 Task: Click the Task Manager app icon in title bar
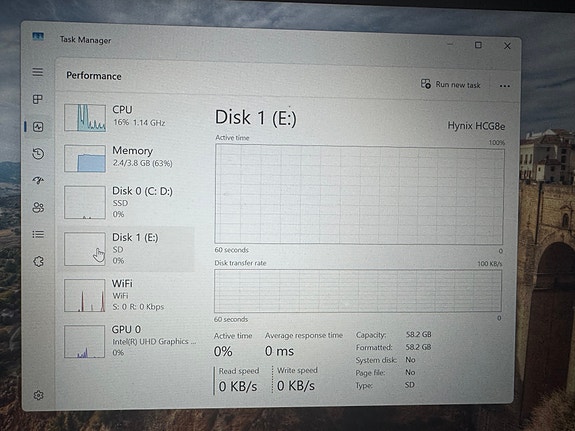click(38, 36)
